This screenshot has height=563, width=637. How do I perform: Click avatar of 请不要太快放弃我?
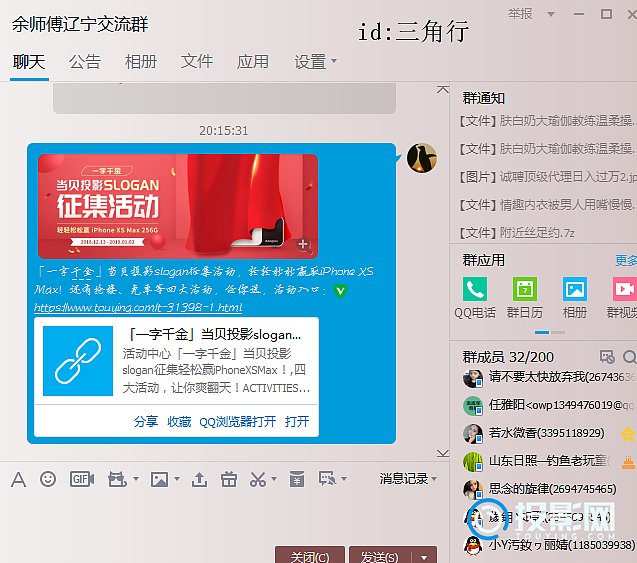[473, 378]
